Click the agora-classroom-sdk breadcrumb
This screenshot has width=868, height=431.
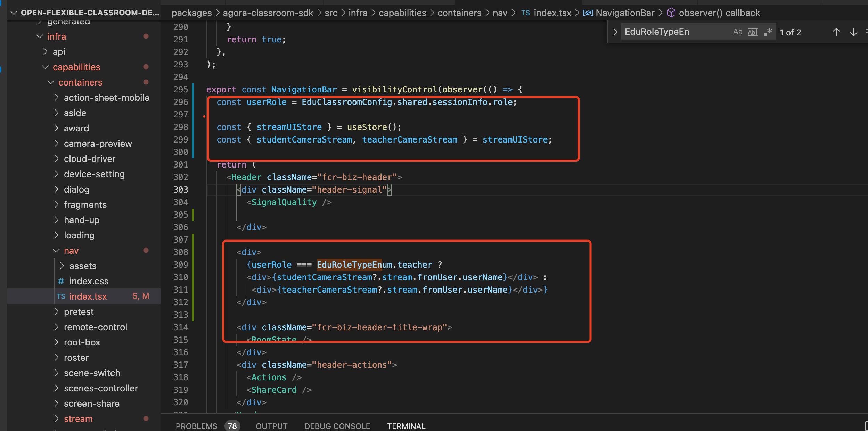(268, 13)
